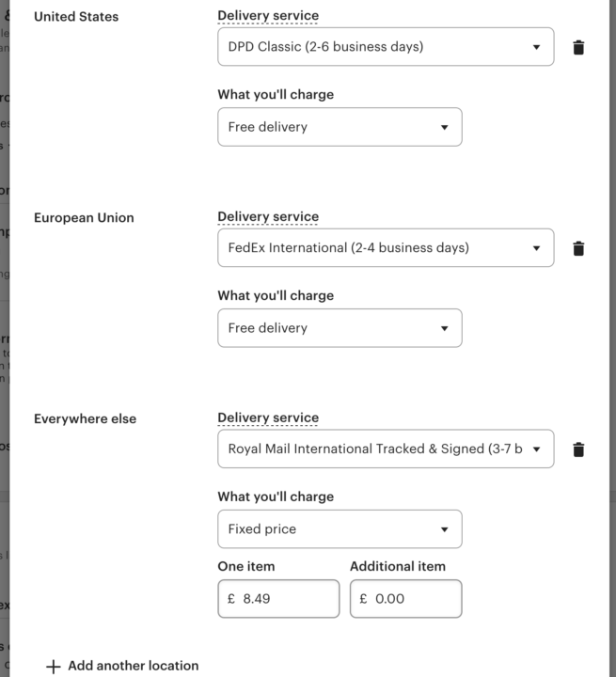This screenshot has height=677, width=616.
Task: Open DPD Classic delivery service dropdown
Action: 385,47
